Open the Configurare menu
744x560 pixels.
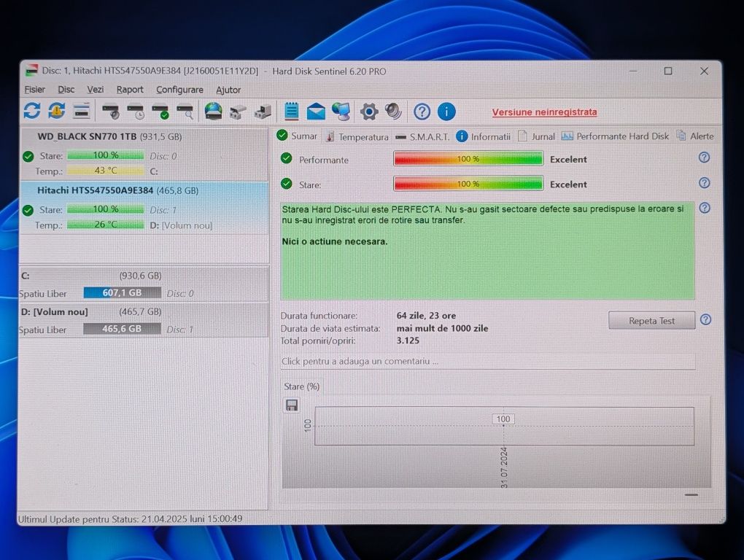[x=179, y=90]
